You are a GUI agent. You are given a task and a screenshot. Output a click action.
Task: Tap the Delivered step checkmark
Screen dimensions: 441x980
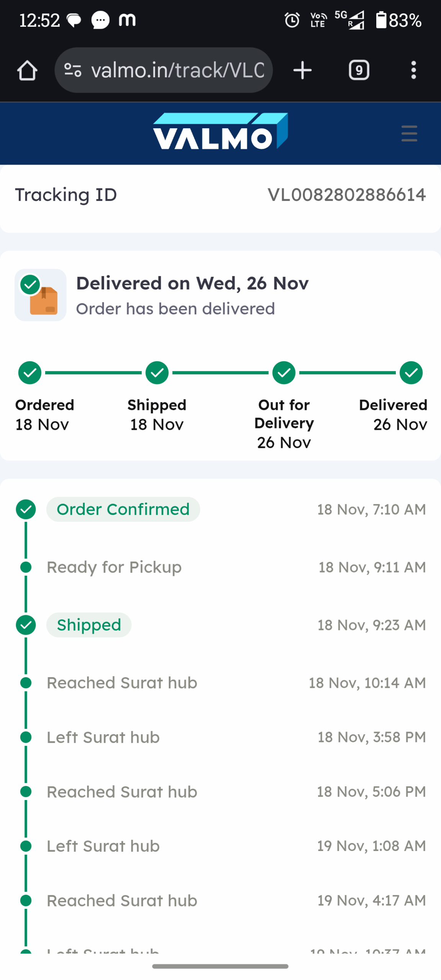point(411,372)
